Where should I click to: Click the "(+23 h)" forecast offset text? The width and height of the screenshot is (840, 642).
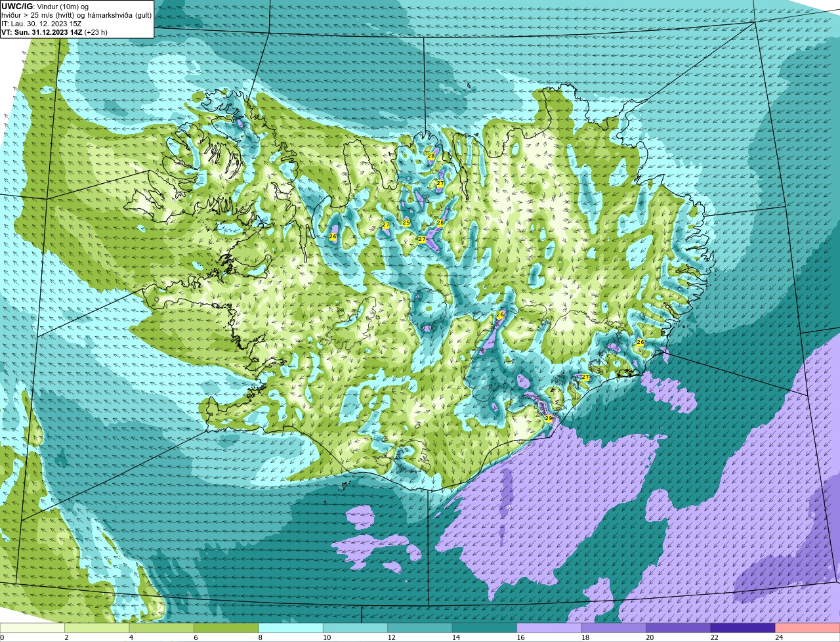(96, 32)
